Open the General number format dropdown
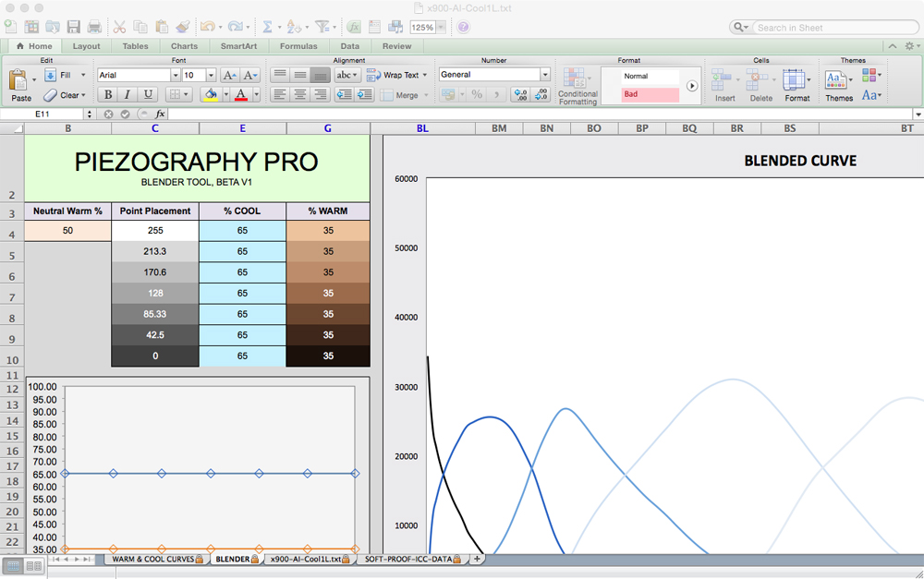The width and height of the screenshot is (924, 579). [544, 75]
